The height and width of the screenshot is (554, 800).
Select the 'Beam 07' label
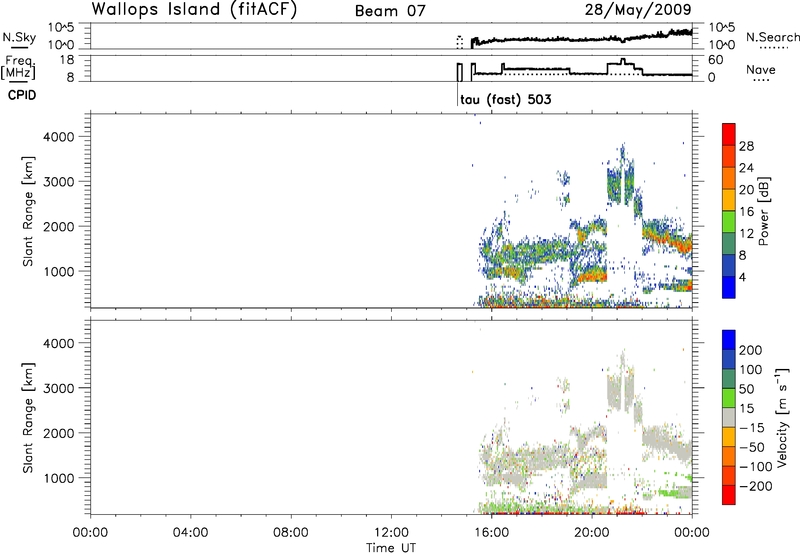click(x=390, y=11)
